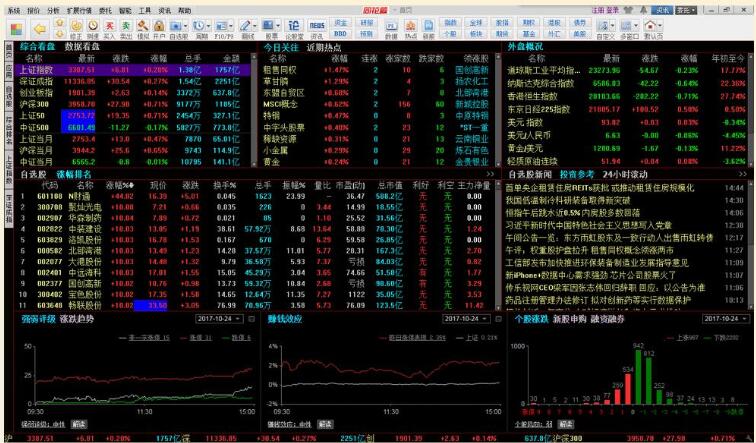Expand the 周期 dropdown arrow

point(208,26)
